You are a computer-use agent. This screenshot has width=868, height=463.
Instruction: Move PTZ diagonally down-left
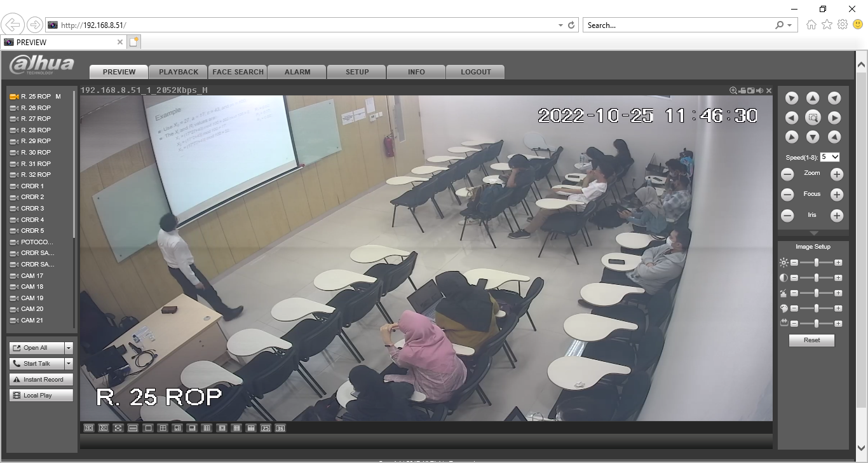(792, 137)
